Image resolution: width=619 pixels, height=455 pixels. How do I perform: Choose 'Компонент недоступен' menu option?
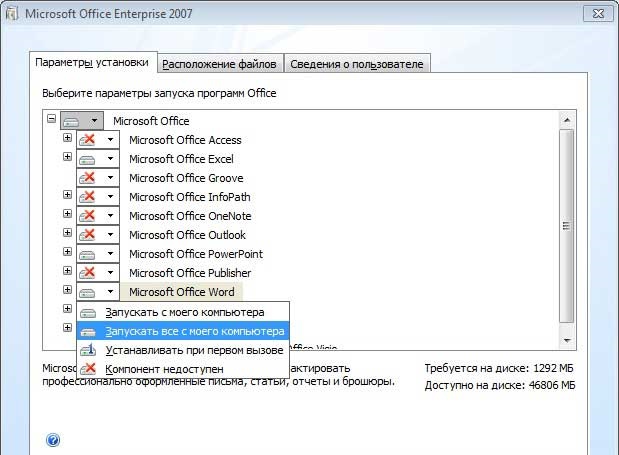[183, 369]
